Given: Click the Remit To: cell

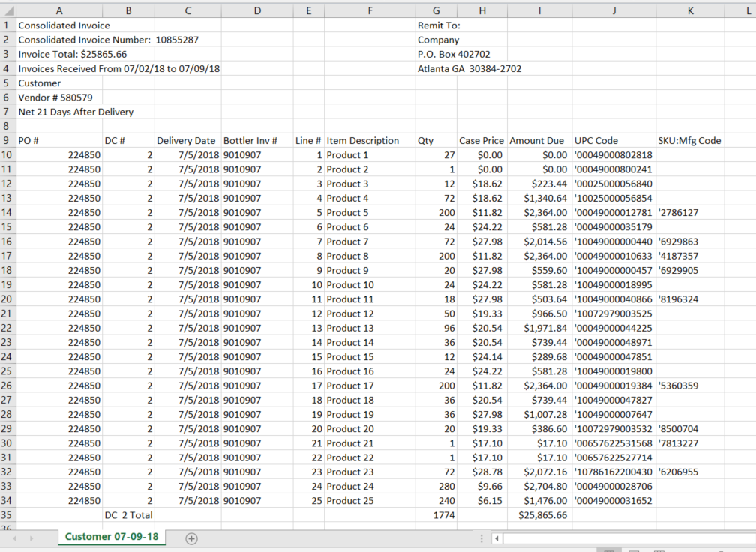Looking at the screenshot, I should click(436, 25).
